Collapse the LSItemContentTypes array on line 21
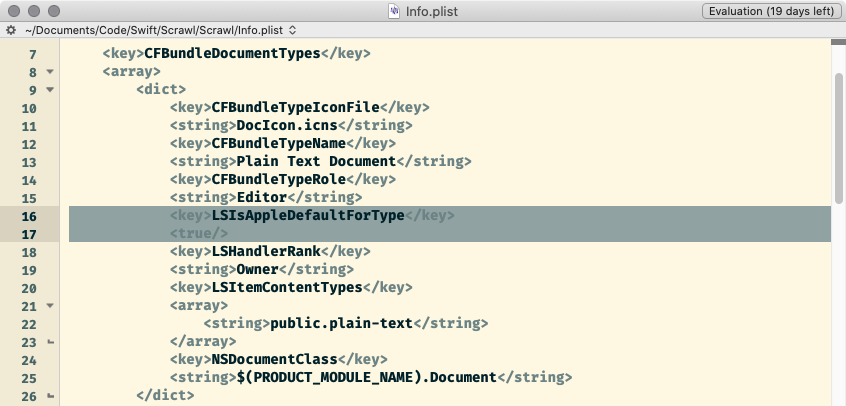 tap(50, 306)
